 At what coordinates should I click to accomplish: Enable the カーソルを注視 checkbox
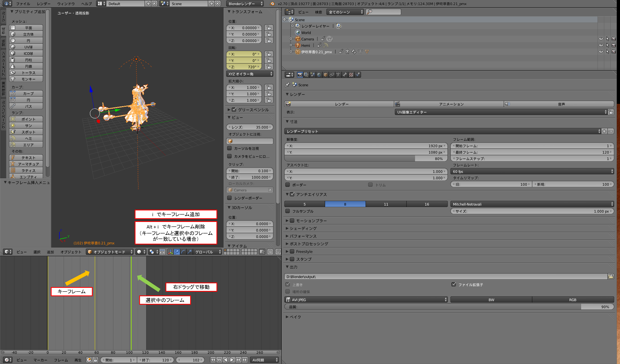pos(230,148)
